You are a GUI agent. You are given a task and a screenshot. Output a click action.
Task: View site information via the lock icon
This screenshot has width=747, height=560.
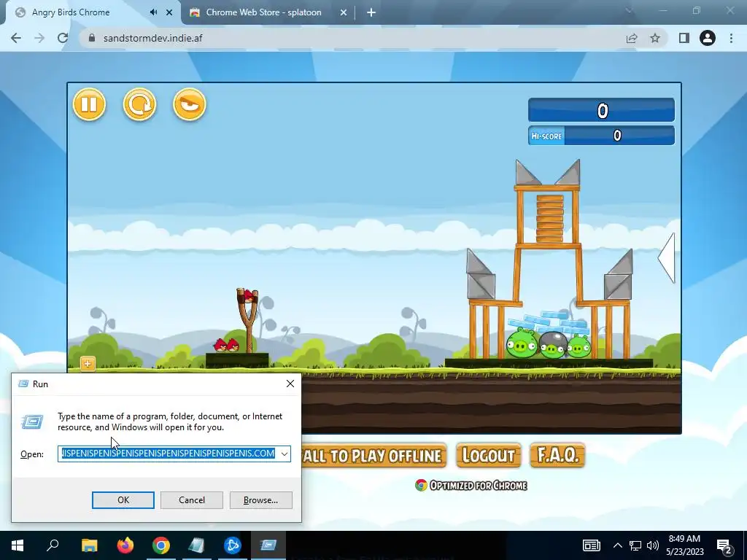(x=92, y=38)
